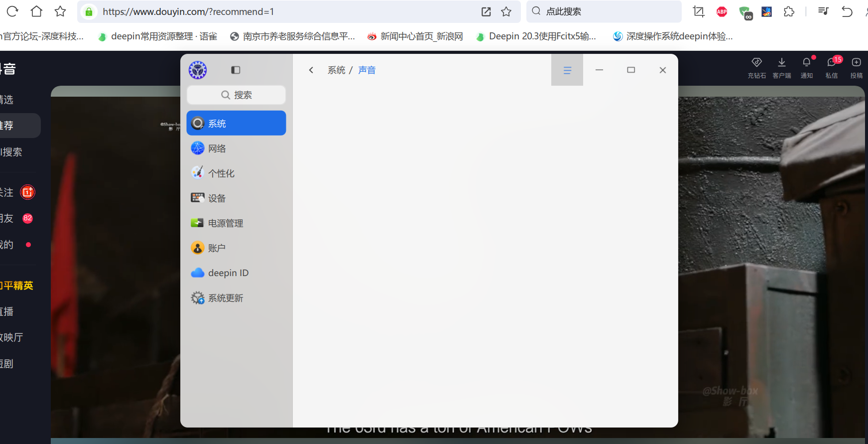Click the green lock icon in the address bar
868x444 pixels.
(89, 11)
